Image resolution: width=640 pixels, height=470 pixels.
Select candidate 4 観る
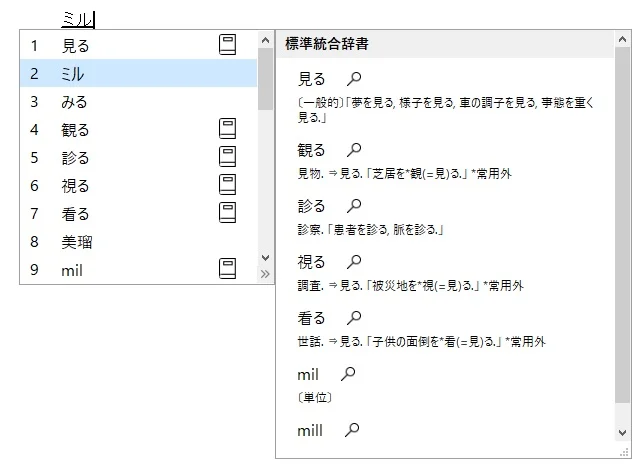pos(139,129)
